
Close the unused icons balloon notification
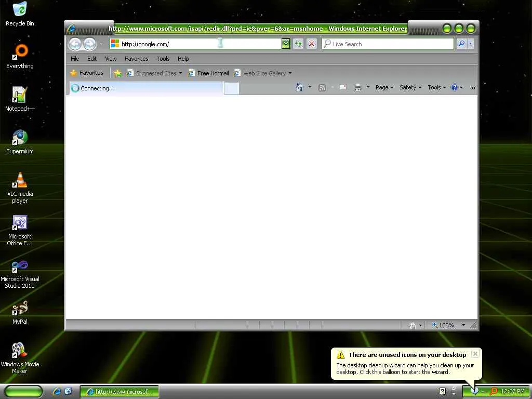475,354
